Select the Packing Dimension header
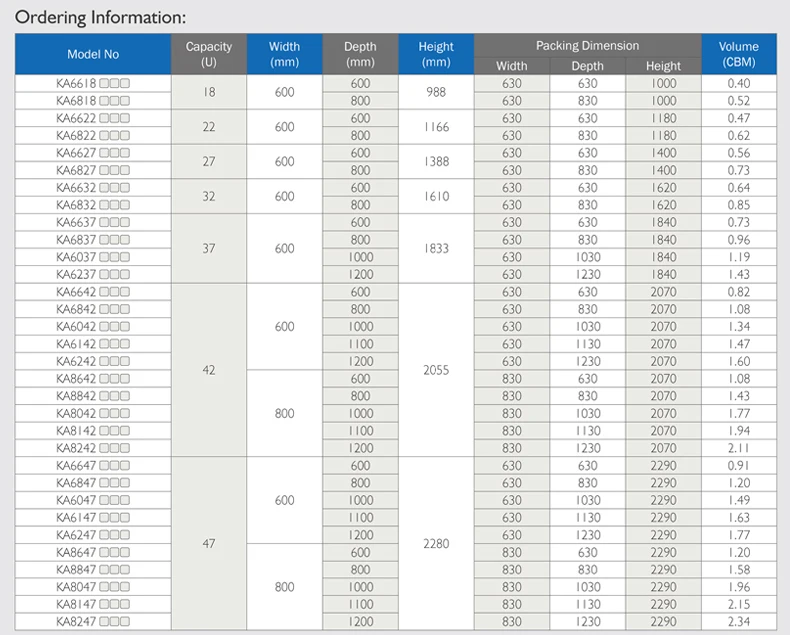 [587, 46]
